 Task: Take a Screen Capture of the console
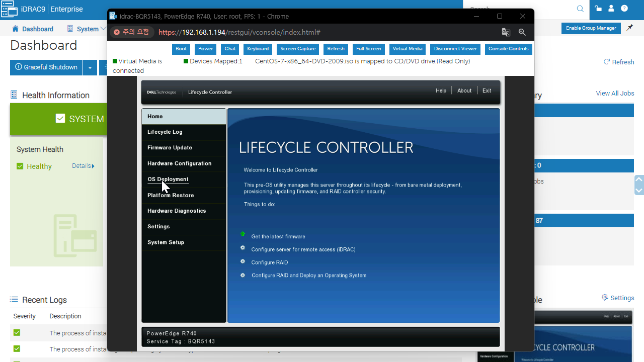point(298,49)
